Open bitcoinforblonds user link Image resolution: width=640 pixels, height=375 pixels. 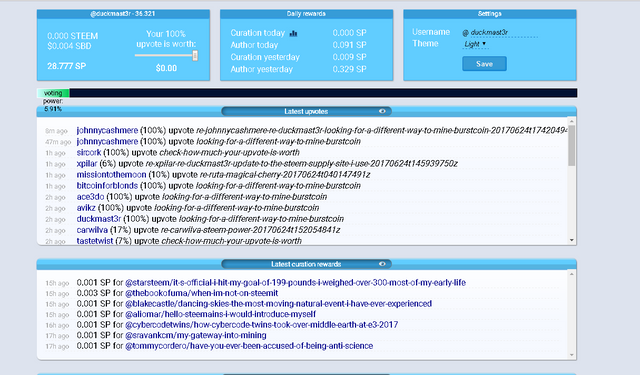pos(107,185)
